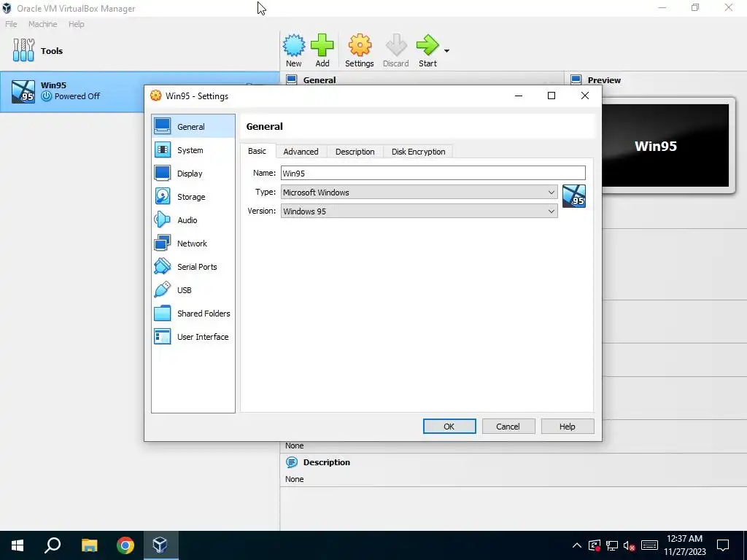Open Audio settings speaker icon

(x=163, y=219)
